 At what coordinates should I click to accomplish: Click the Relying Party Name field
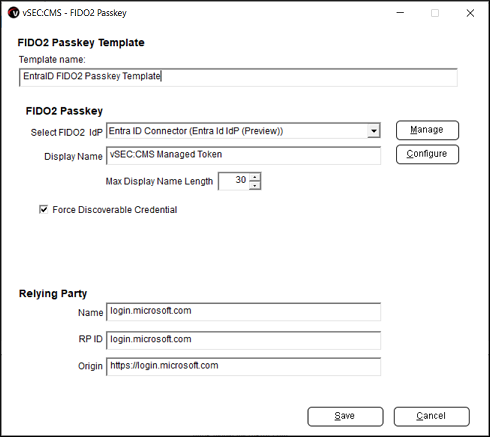coord(243,312)
